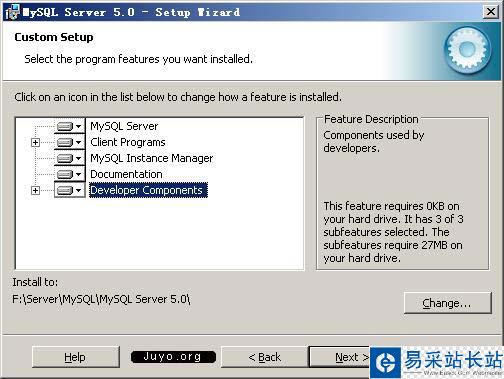Click the 'Components used by developers.' description

click(373, 141)
